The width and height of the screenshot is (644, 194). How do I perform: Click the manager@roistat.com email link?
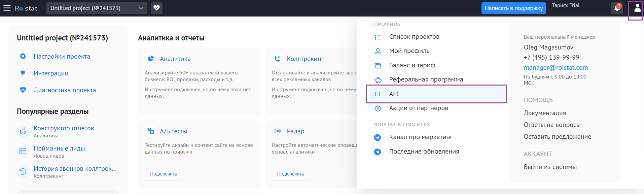pos(556,68)
